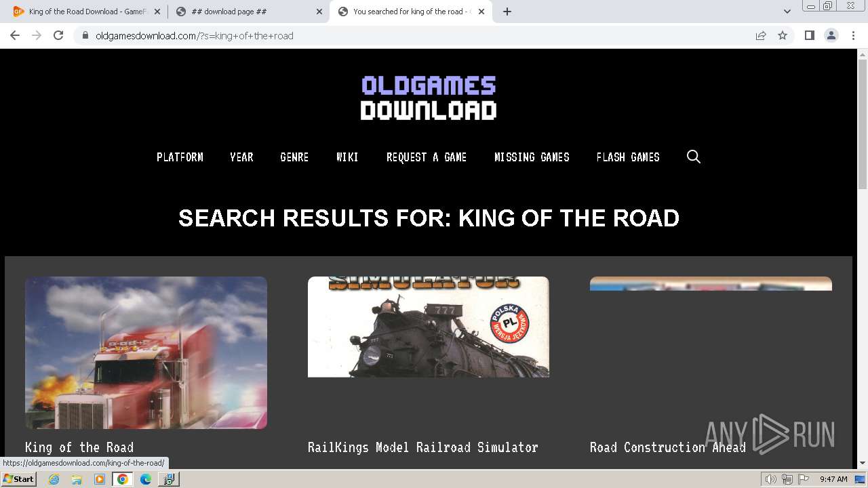Click the Windows Start button
868x488 pixels.
18,479
